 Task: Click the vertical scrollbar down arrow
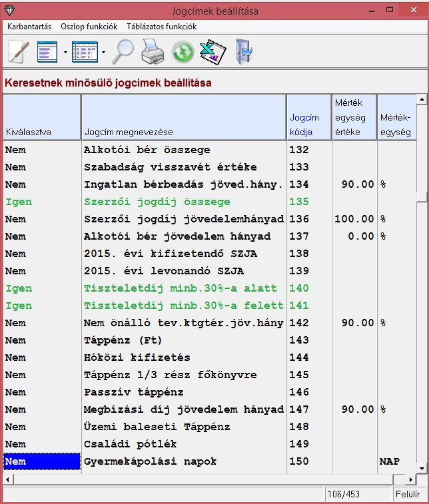coord(421,468)
